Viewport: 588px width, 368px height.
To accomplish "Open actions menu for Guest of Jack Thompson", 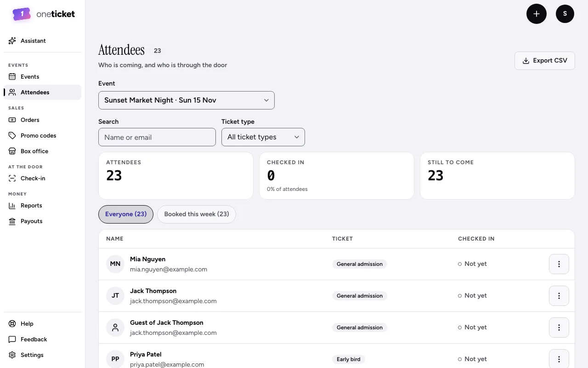I will [x=559, y=328].
